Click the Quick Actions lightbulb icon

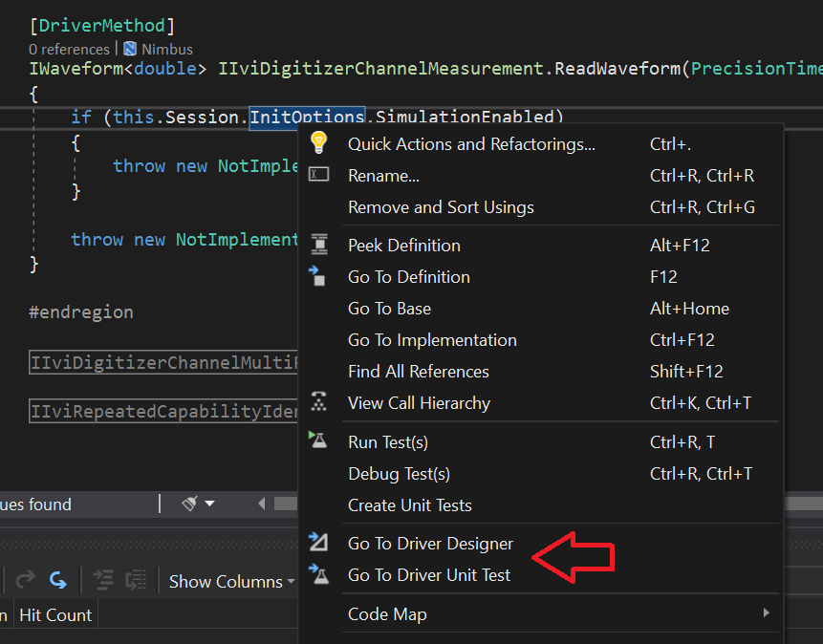[318, 142]
